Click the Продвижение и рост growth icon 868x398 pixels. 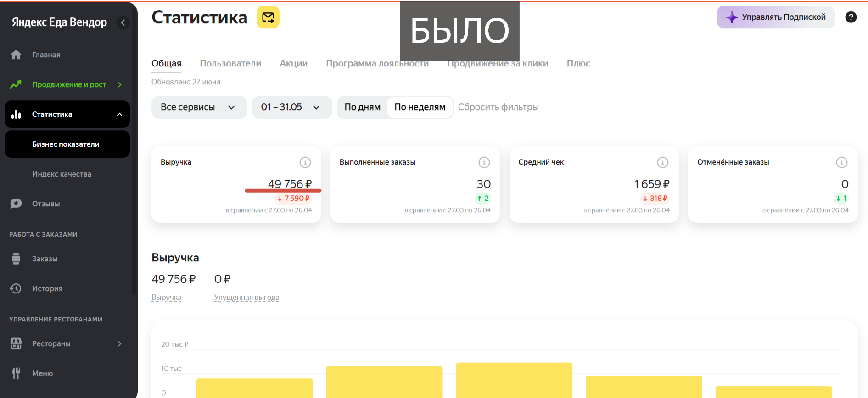tap(16, 84)
